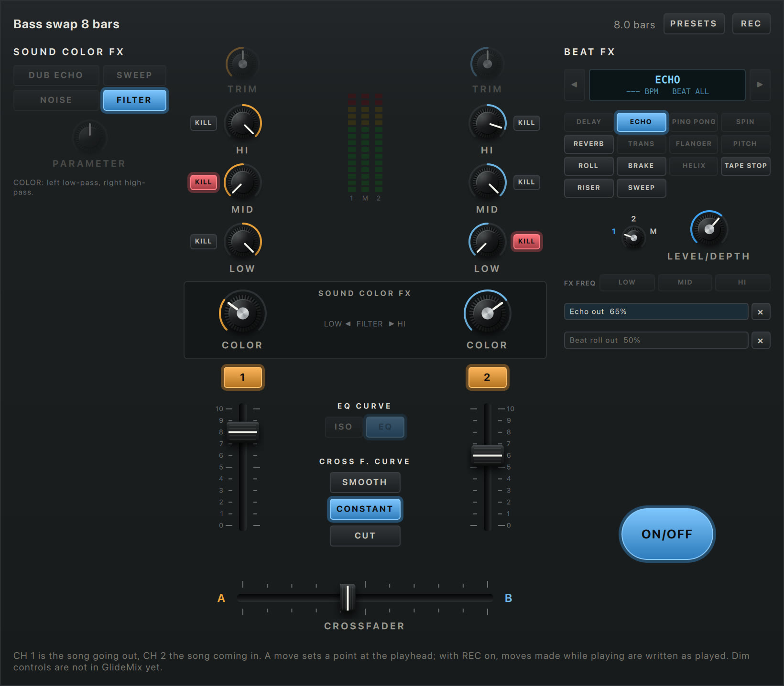Click the LEVEL/DEPTH knob
This screenshot has width=784, height=686.
tap(709, 229)
